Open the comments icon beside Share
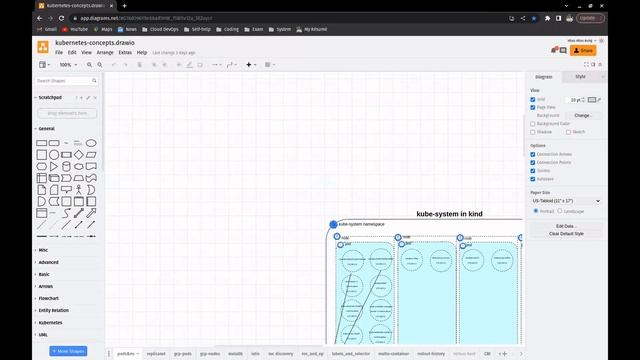The width and height of the screenshot is (640, 360). coord(563,50)
